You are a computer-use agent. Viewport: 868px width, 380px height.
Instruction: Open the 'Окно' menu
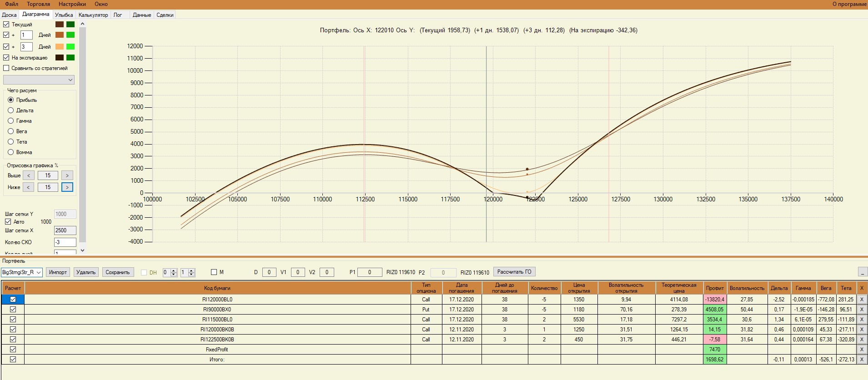[x=101, y=4]
